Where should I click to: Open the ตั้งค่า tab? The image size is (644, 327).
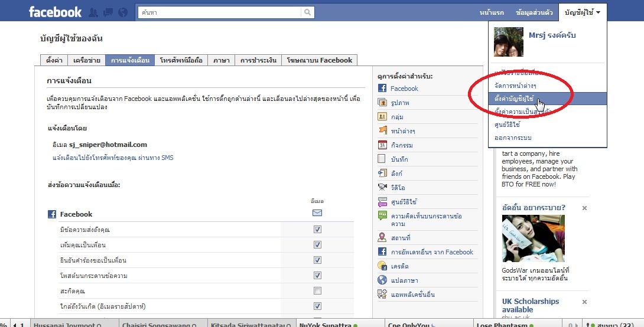[54, 60]
